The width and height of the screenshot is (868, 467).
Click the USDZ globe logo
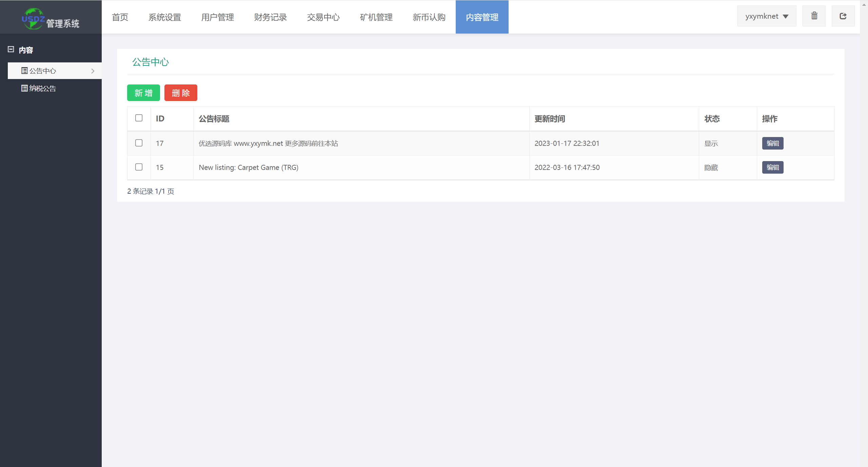point(33,19)
